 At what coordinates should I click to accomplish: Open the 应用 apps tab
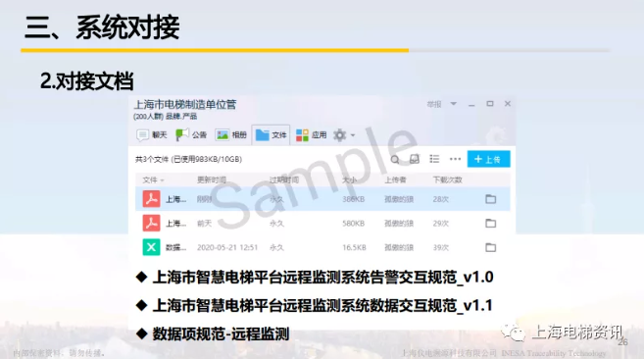point(311,135)
